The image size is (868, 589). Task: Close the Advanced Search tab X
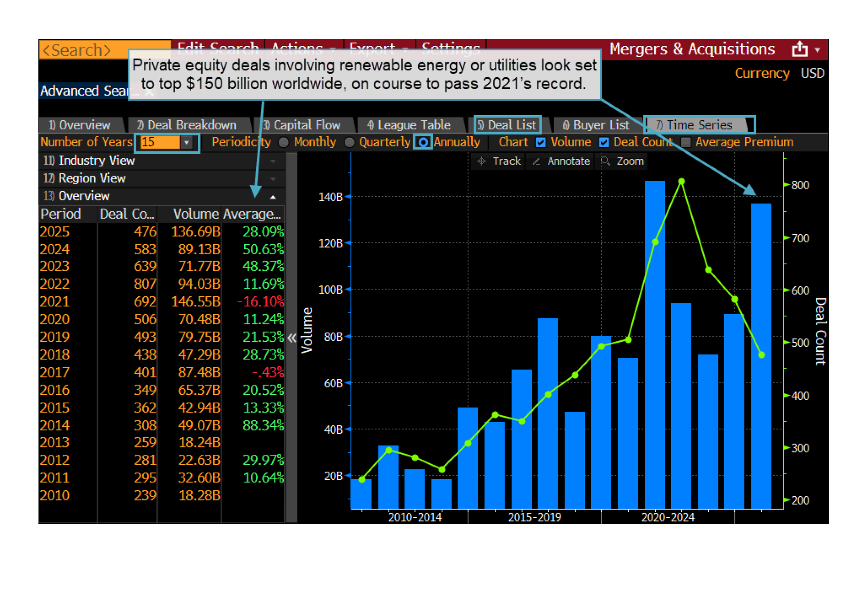(150, 92)
